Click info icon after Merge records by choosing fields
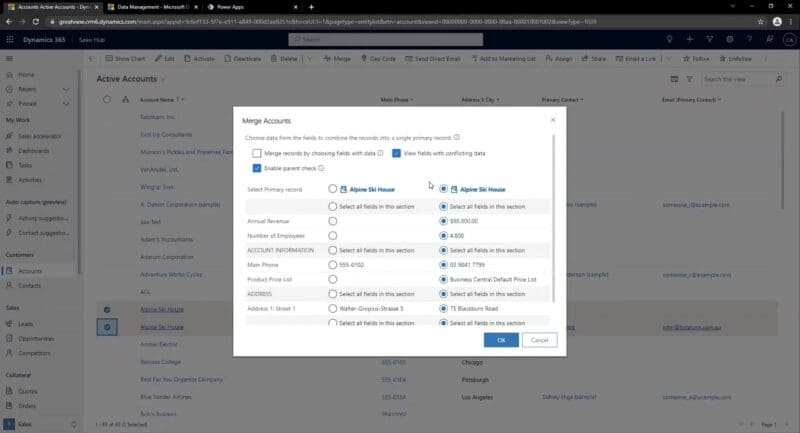This screenshot has height=433, width=800. tap(380, 153)
